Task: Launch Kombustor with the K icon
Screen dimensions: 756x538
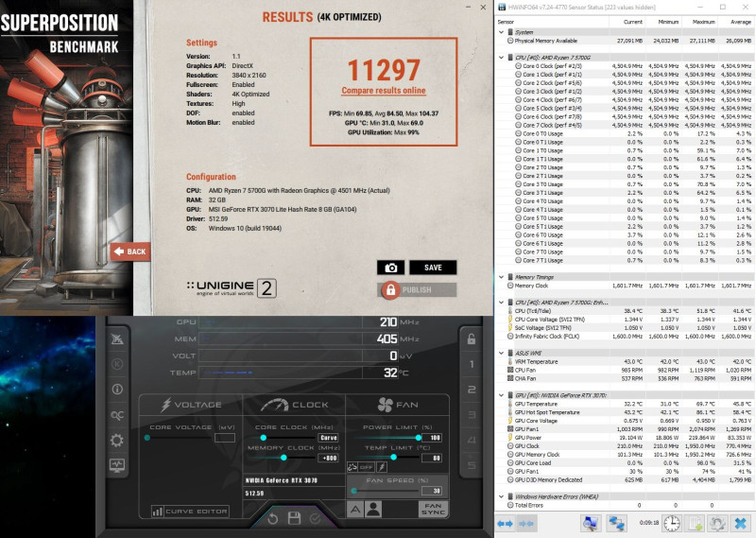Action: pos(117,364)
